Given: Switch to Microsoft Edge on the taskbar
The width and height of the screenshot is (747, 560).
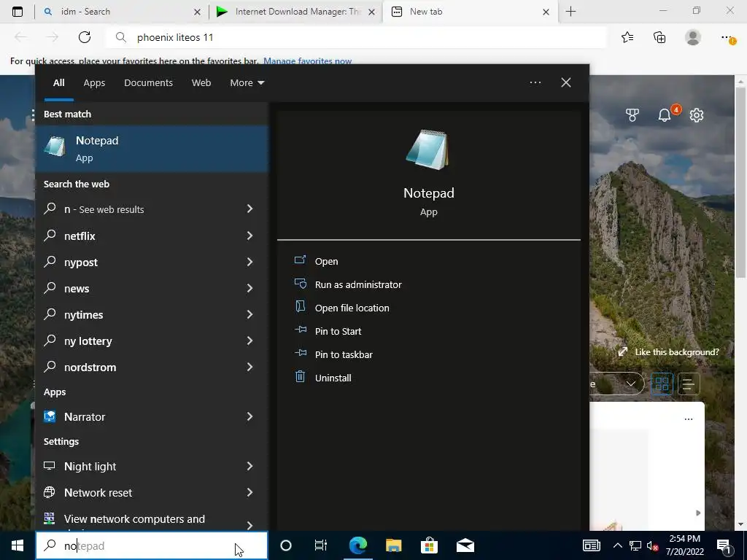Looking at the screenshot, I should [357, 545].
